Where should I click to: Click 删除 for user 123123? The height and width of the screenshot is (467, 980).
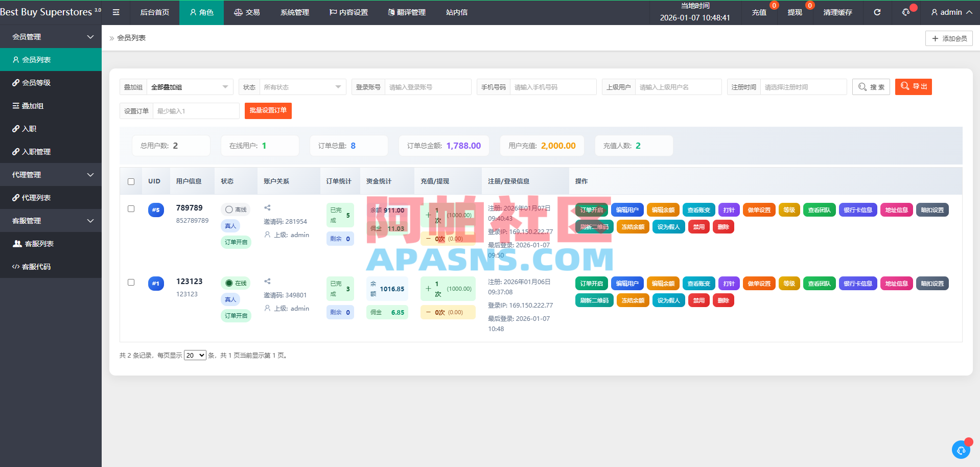click(x=723, y=300)
